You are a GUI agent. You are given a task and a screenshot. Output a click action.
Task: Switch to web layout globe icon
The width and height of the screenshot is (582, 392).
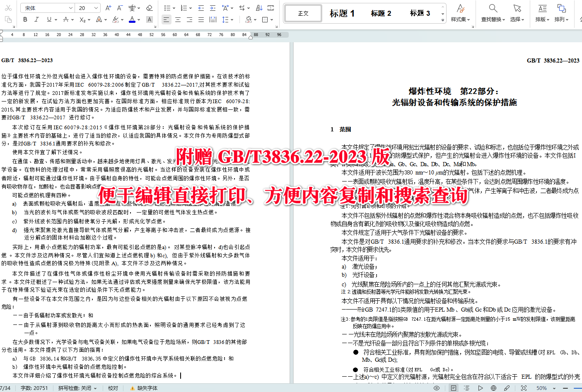tap(493, 388)
